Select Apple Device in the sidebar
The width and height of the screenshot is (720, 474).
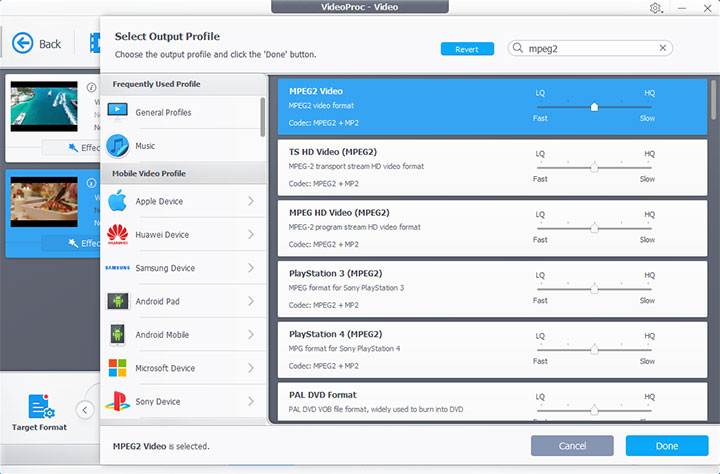coord(183,201)
